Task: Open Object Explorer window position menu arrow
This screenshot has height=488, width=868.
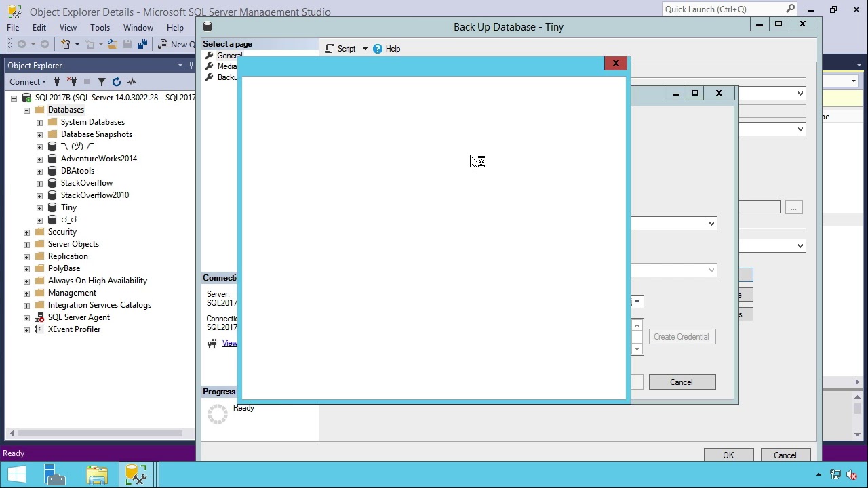Action: click(180, 66)
